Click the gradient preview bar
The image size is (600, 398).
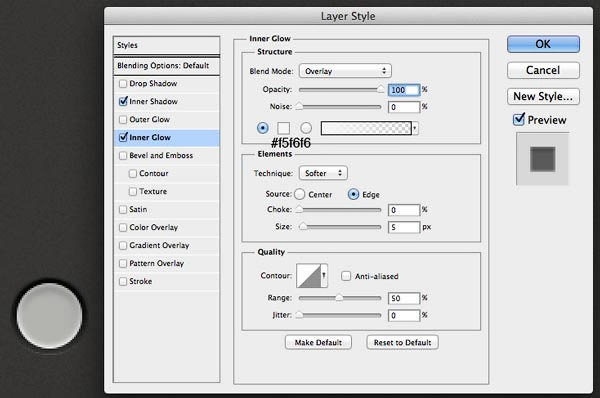coord(366,128)
